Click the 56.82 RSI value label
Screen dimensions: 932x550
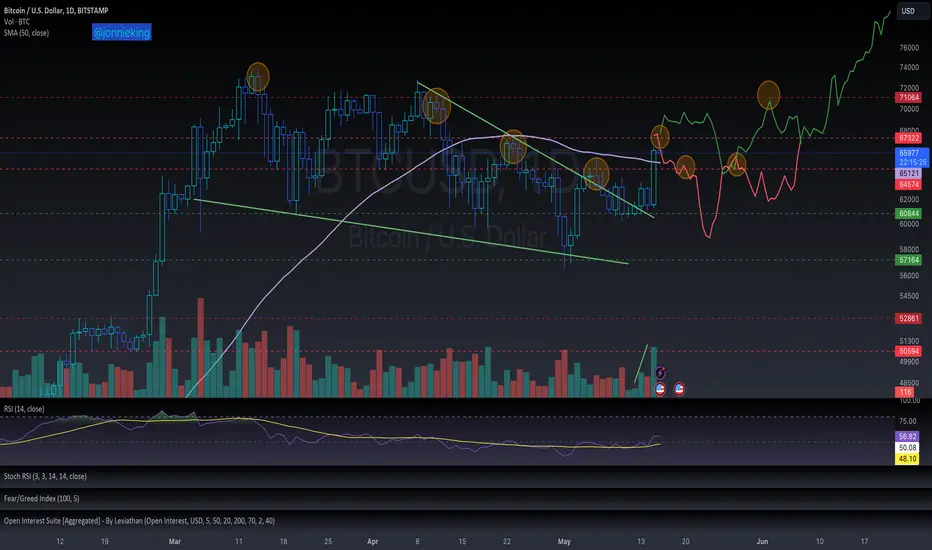click(x=907, y=436)
